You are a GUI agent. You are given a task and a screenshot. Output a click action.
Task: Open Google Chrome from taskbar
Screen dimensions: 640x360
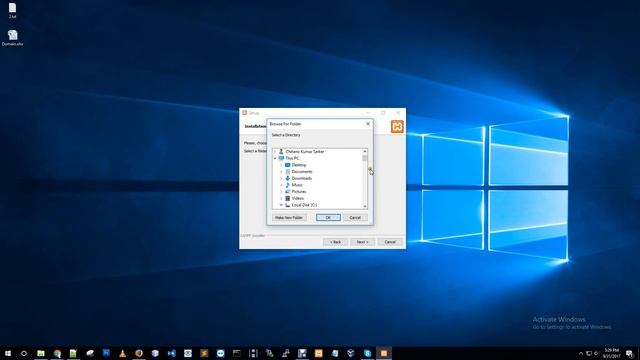(x=57, y=353)
